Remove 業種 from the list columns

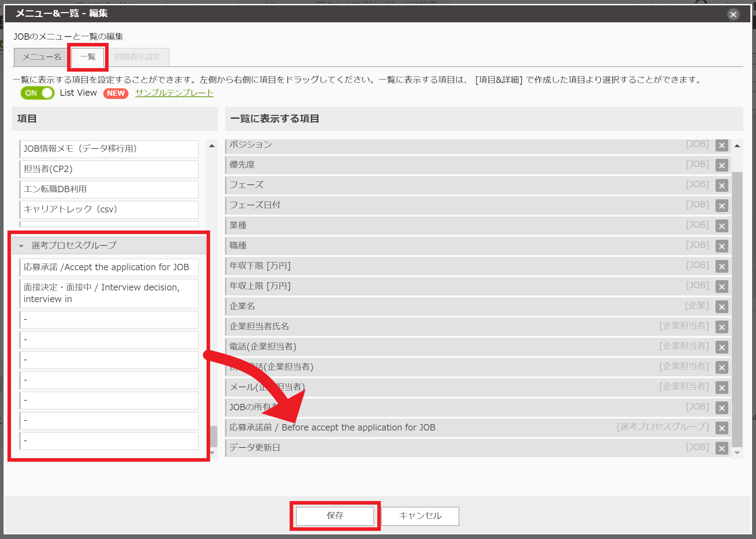tap(722, 226)
